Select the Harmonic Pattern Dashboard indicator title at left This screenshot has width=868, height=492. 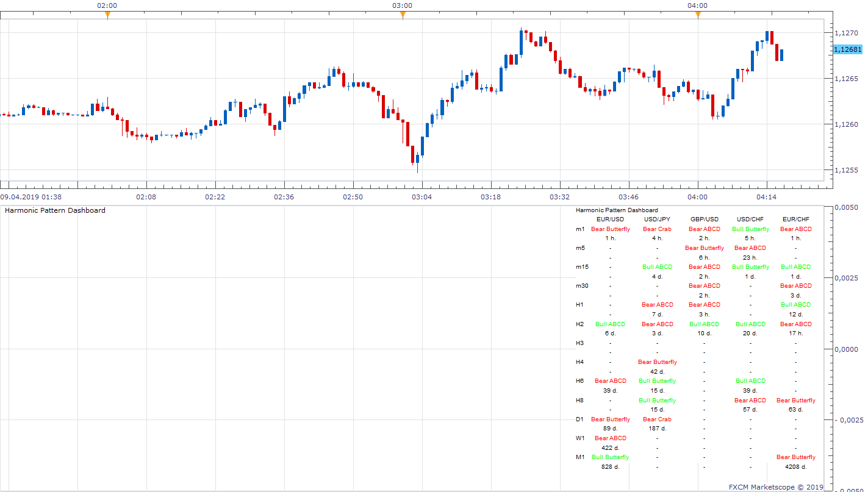point(55,210)
